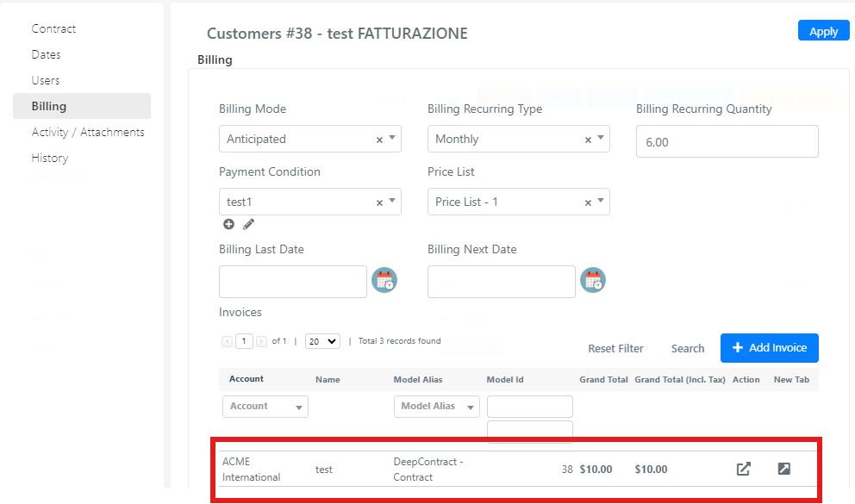Click the page number input box
This screenshot has width=855, height=504.
click(x=244, y=341)
